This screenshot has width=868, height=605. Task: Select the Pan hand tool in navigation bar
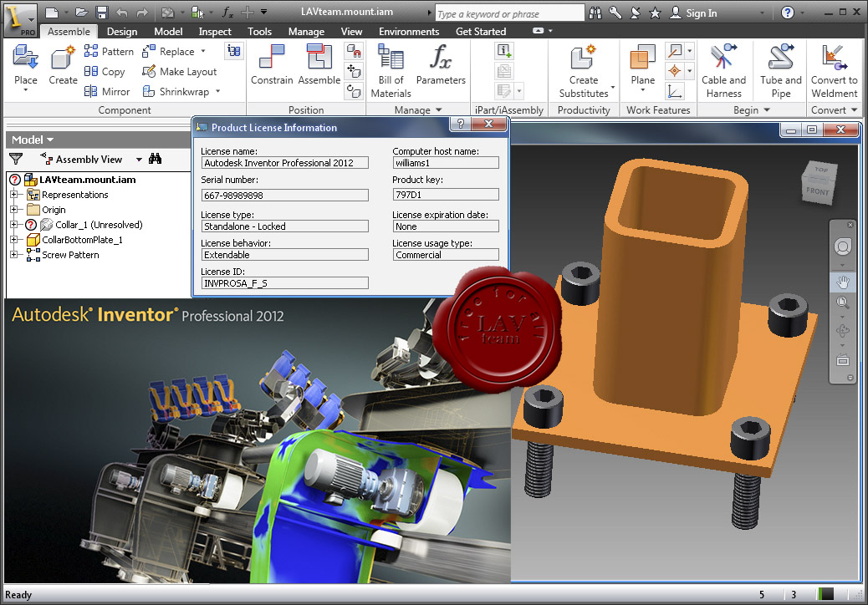[843, 282]
